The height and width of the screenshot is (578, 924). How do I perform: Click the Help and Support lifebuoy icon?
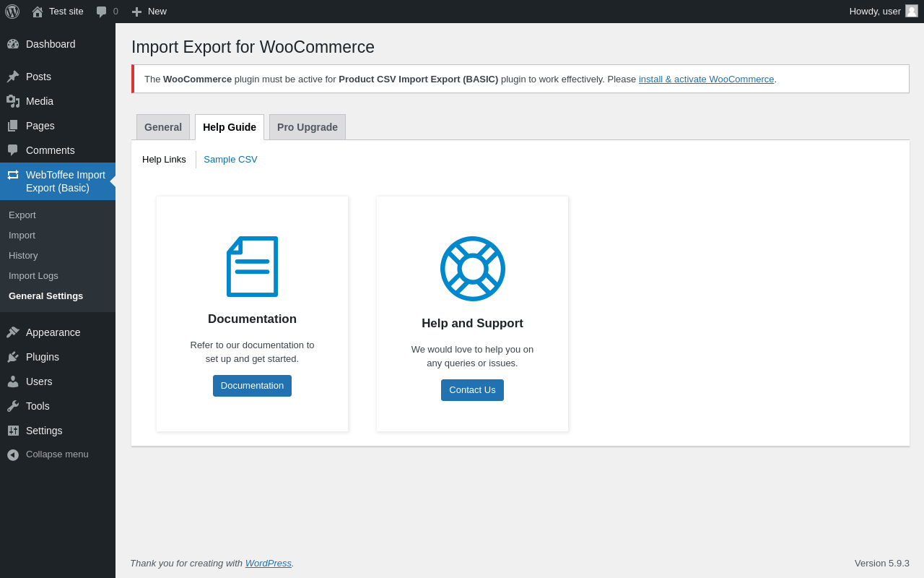click(x=473, y=269)
